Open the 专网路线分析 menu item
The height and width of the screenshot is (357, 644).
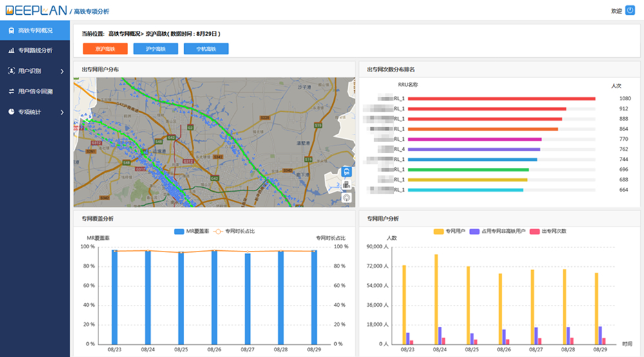click(x=35, y=50)
